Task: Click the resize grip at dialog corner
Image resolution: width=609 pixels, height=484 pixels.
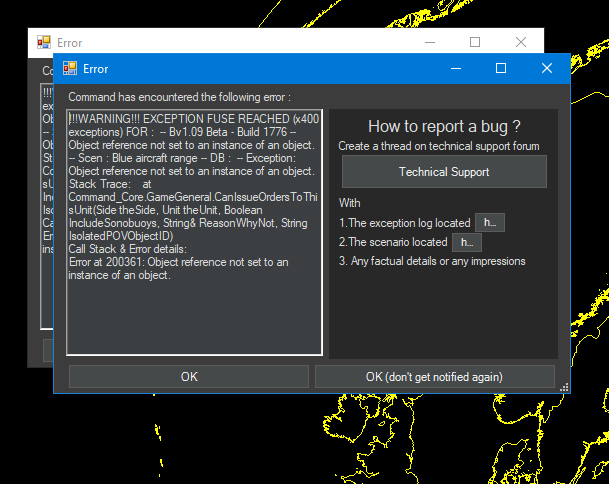Action: pos(564,387)
